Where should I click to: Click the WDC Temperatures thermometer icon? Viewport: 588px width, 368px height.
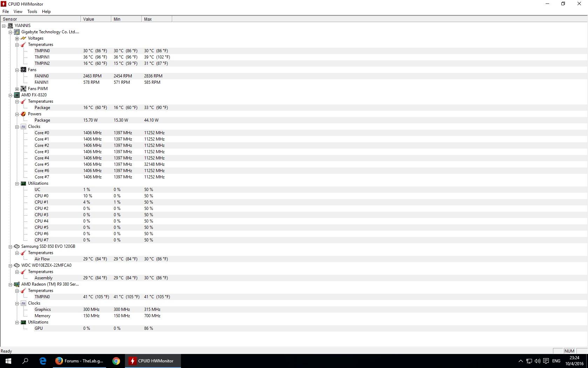(x=23, y=272)
